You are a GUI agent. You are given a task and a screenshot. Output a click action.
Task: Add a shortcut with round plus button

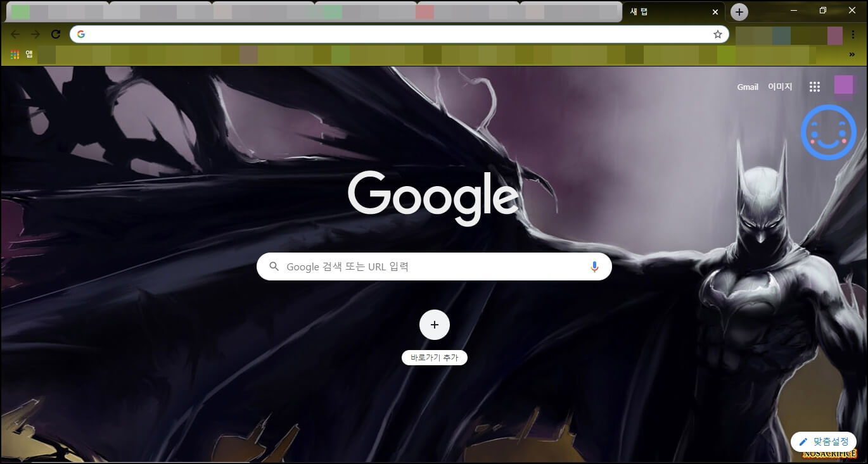(435, 325)
